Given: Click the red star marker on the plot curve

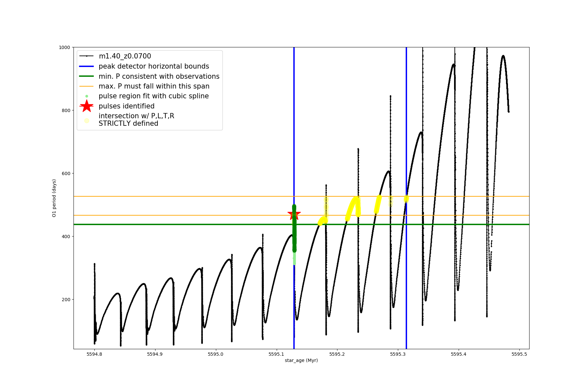Looking at the screenshot, I should (294, 215).
